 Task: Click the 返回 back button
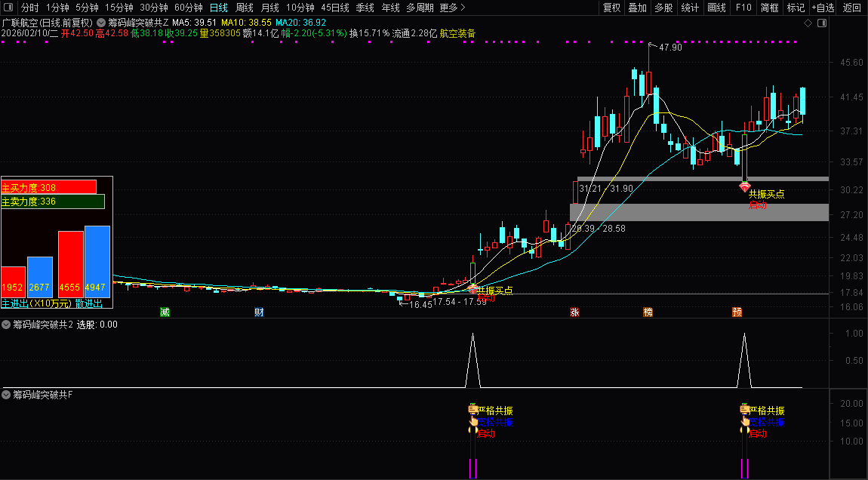click(x=851, y=8)
